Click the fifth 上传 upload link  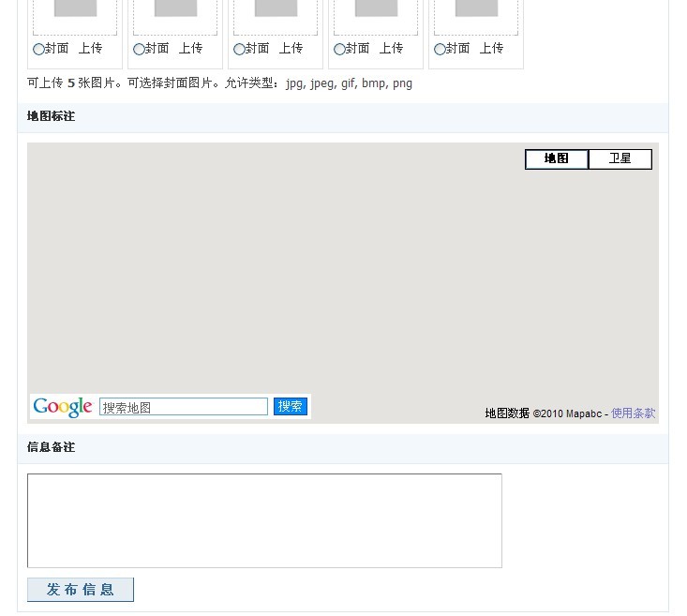(492, 48)
